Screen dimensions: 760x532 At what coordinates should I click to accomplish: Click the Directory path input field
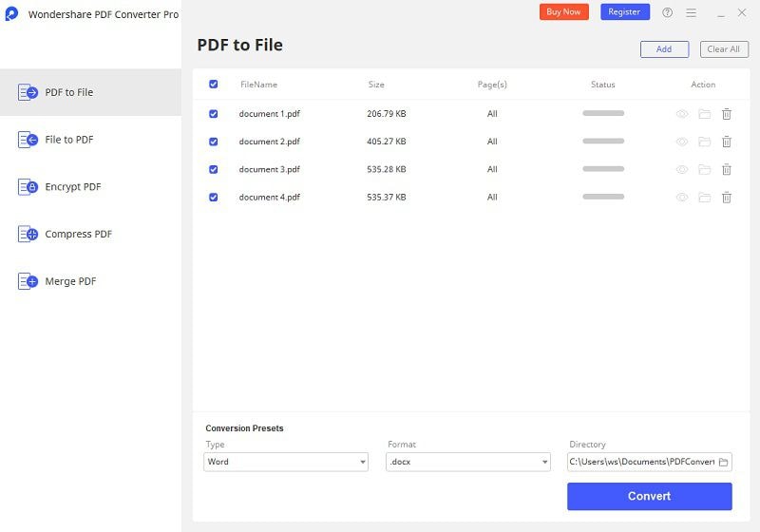coord(641,463)
